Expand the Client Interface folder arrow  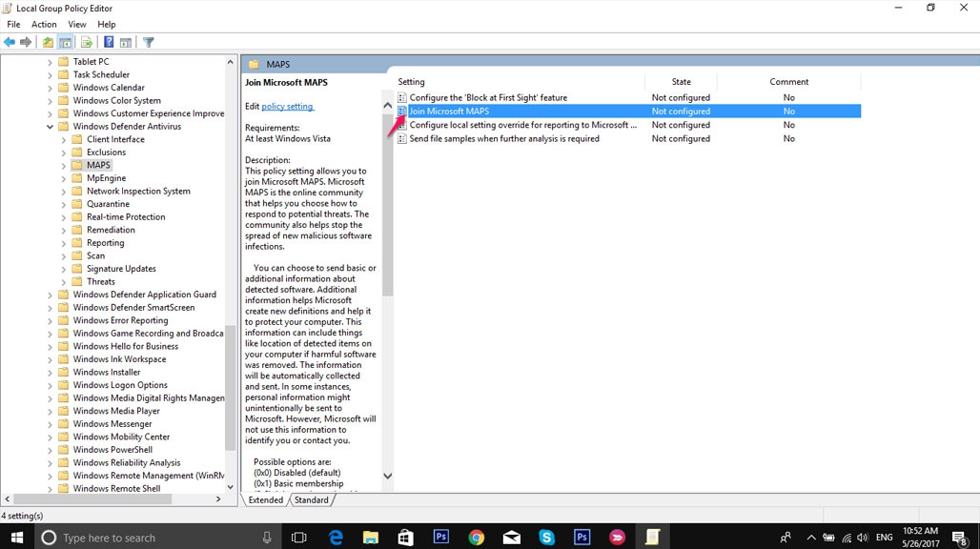pos(64,139)
